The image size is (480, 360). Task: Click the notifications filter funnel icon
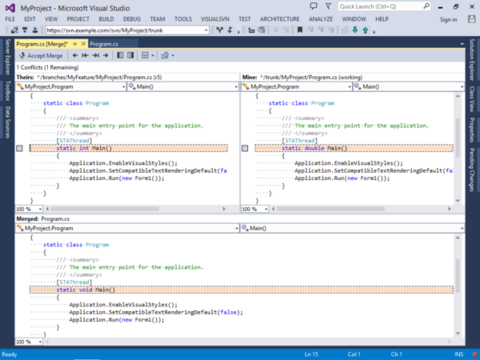point(328,6)
